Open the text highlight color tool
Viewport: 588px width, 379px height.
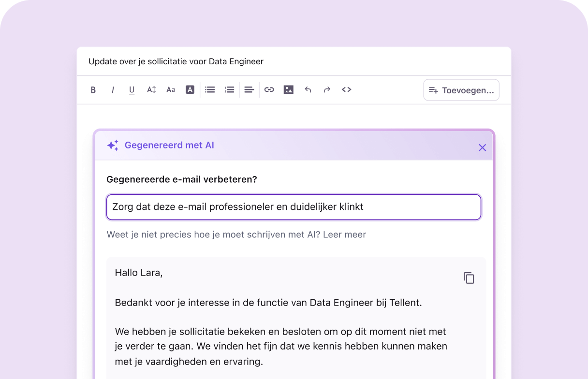[190, 89]
